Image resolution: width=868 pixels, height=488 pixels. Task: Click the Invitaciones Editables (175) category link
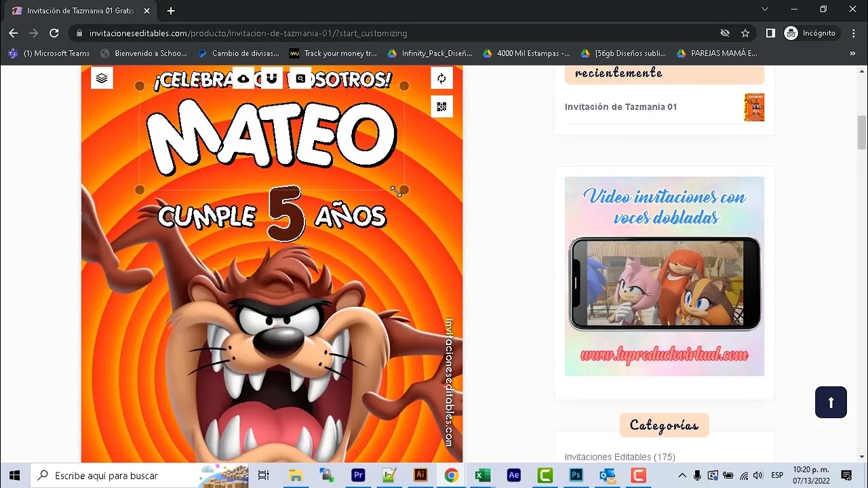620,457
